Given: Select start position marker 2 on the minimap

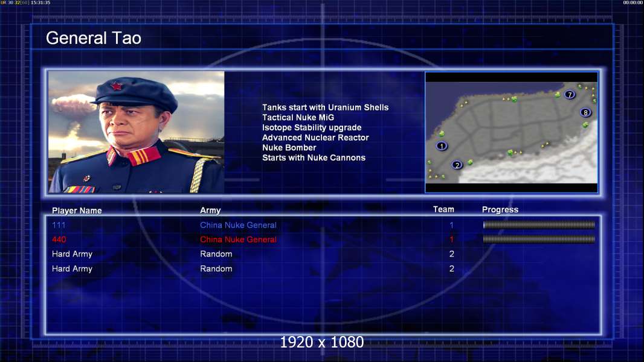Looking at the screenshot, I should coord(457,165).
